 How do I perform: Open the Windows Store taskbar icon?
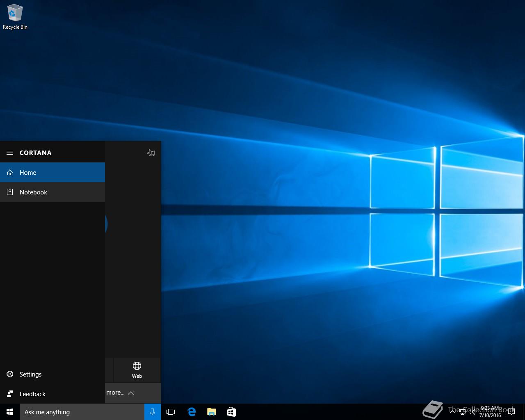tap(231, 412)
